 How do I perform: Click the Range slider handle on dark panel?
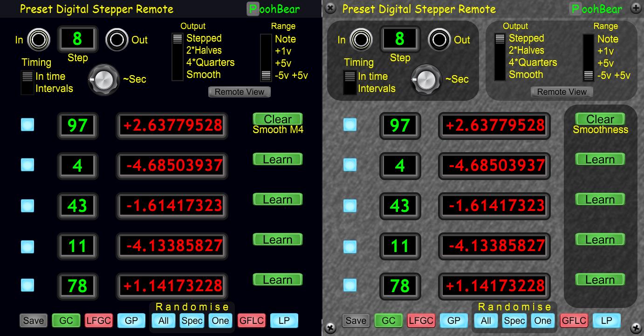(266, 75)
